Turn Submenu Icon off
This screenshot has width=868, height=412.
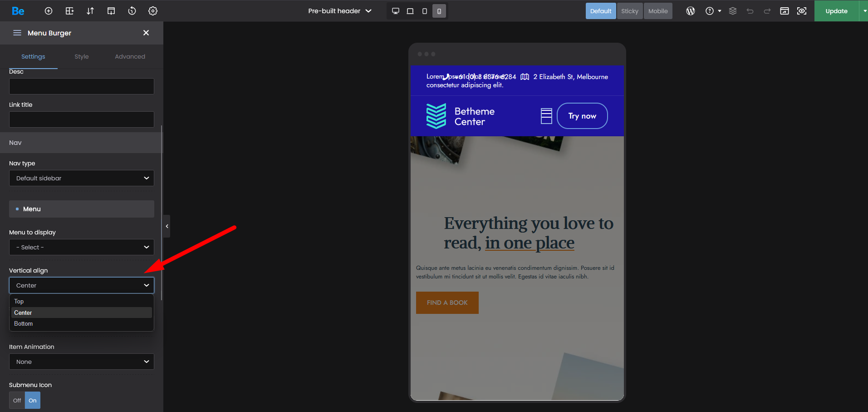[x=17, y=400]
